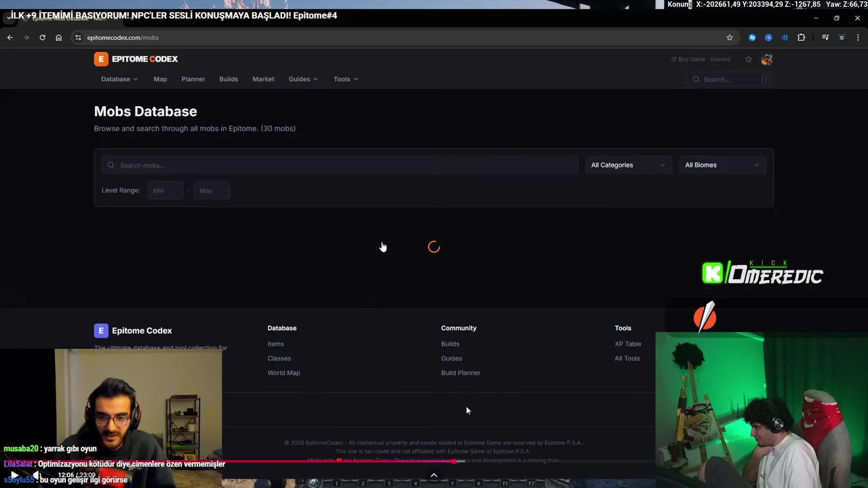Open the Shazam browser extension icon
This screenshot has height=488, width=868.
point(752,37)
